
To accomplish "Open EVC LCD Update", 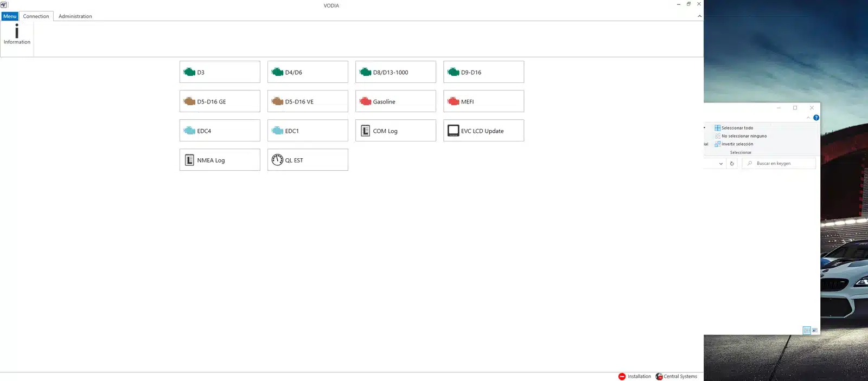I will tap(483, 131).
